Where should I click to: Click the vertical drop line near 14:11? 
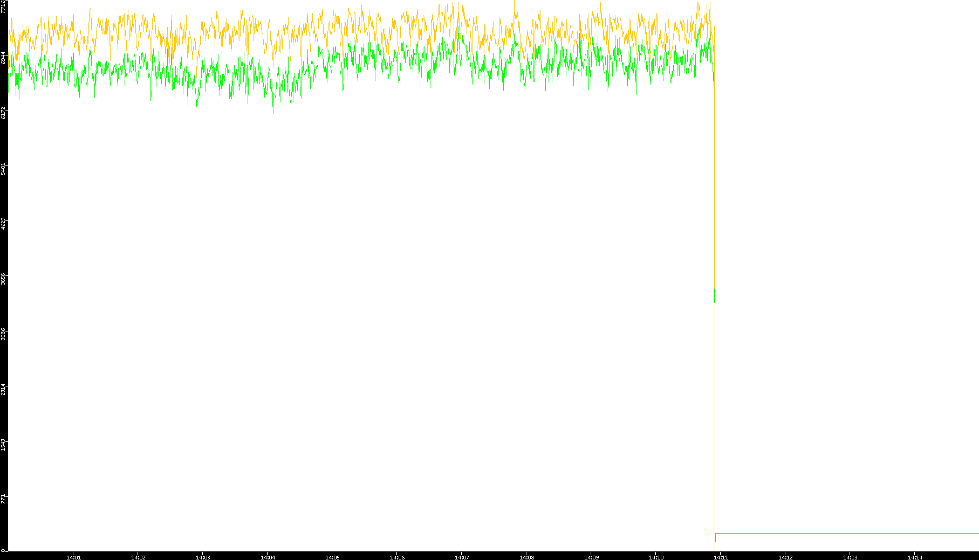pos(715,420)
